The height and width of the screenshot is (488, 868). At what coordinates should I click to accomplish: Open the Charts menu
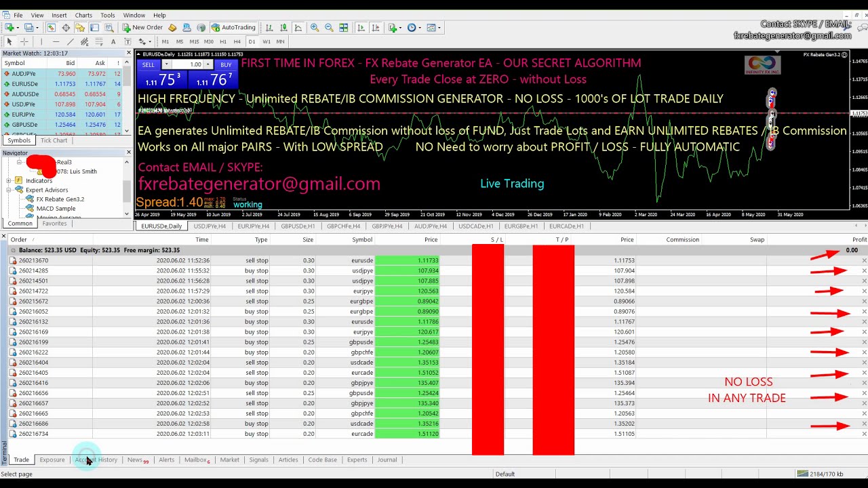(x=83, y=15)
